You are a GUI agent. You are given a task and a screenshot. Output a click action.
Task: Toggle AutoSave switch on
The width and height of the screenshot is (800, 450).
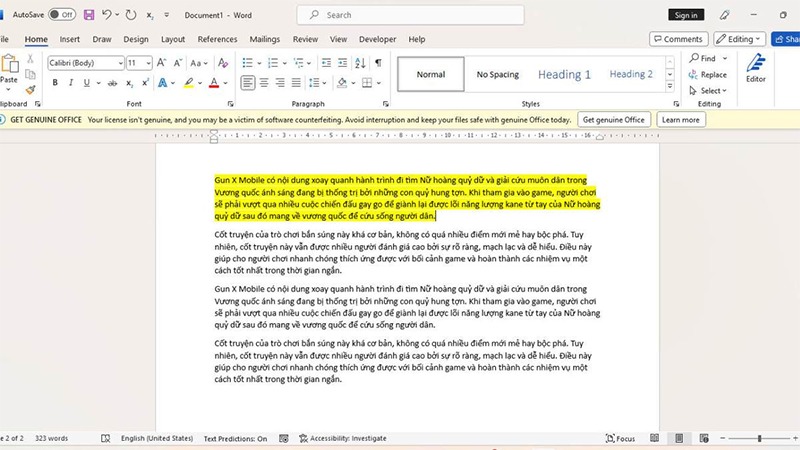[x=62, y=15]
